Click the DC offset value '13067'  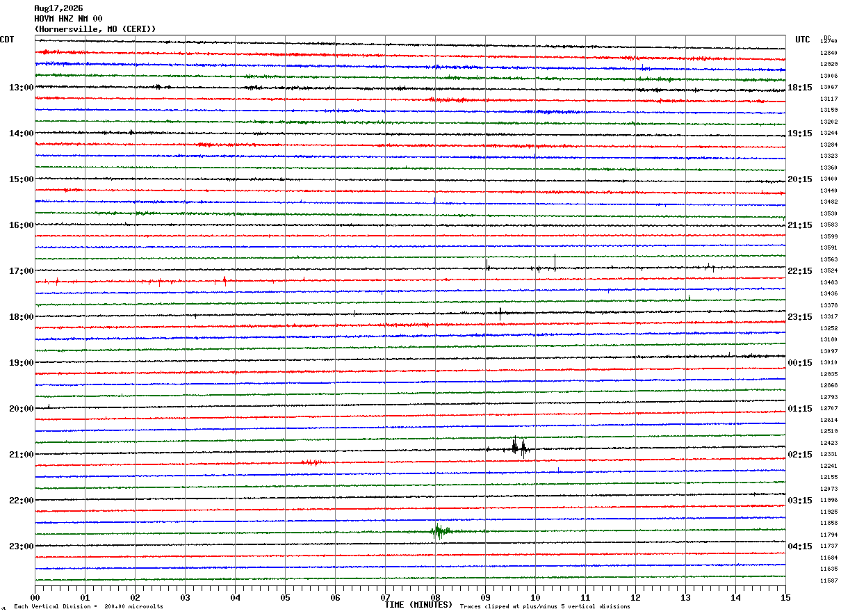(x=828, y=88)
